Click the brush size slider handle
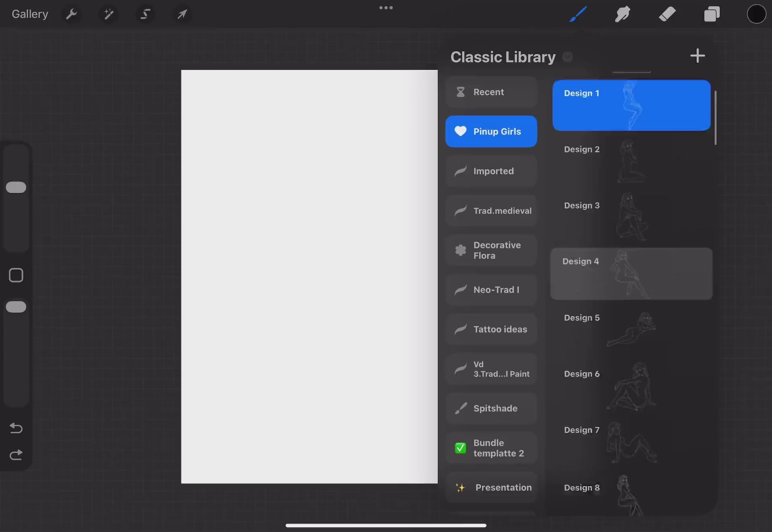 (16, 187)
